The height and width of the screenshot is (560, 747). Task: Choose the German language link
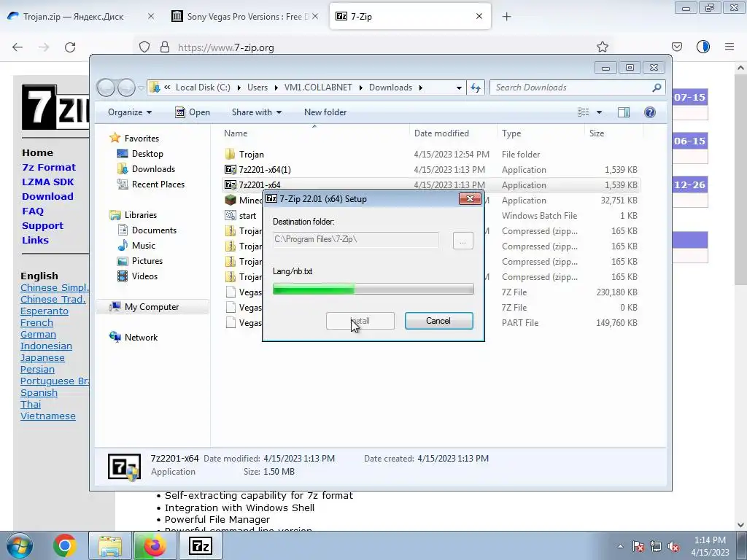[38, 334]
